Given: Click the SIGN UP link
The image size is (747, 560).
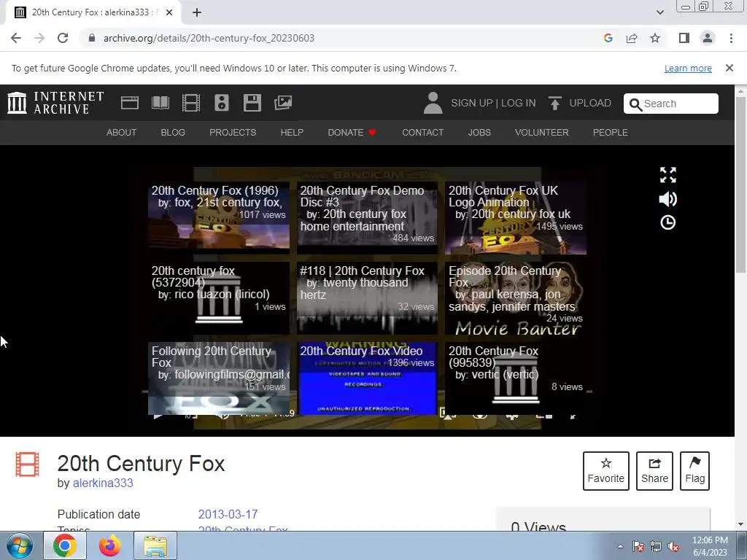Looking at the screenshot, I should click(472, 103).
